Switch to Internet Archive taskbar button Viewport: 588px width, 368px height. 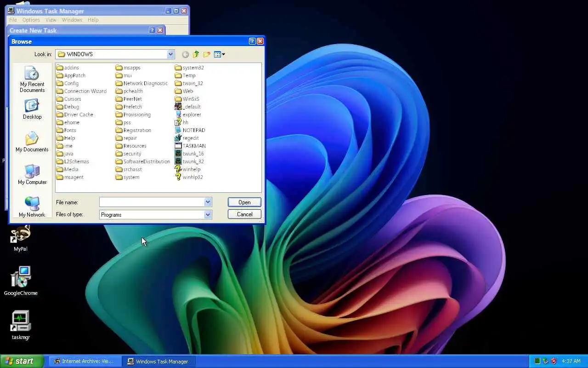[x=85, y=361]
